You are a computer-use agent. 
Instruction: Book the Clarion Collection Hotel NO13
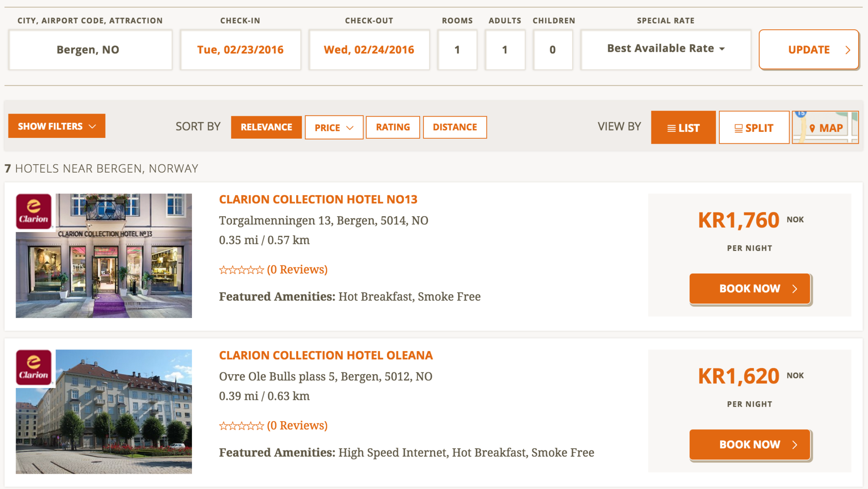[x=750, y=289]
